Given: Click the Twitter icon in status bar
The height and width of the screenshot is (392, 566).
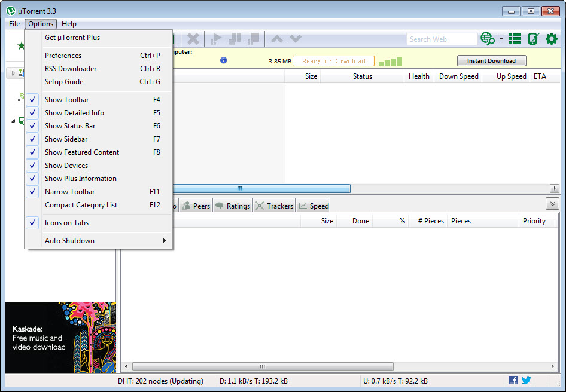Looking at the screenshot, I should (x=526, y=380).
